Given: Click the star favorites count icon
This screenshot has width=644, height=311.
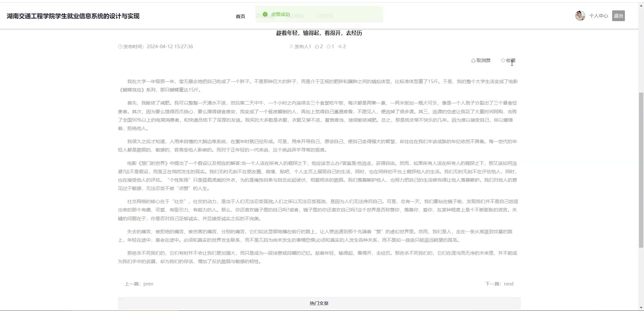Looking at the screenshot, I should point(328,47).
